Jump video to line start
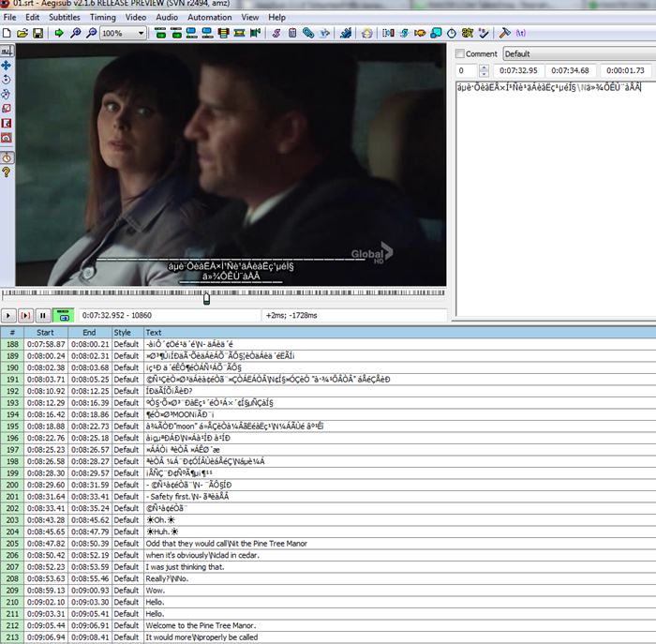Viewport: 656px width, 644px height. point(160,33)
